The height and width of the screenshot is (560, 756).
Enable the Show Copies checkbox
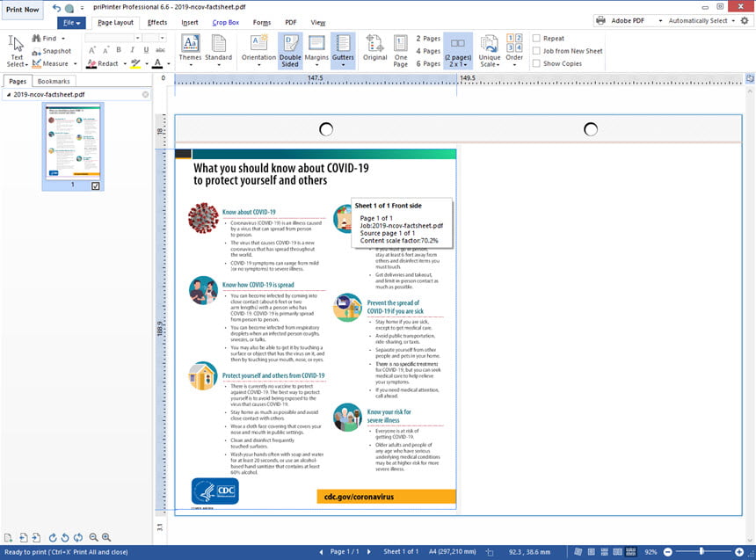tap(536, 63)
